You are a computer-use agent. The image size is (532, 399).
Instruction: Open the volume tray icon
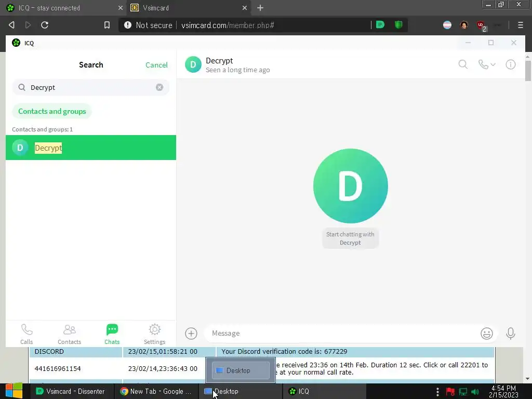475,392
